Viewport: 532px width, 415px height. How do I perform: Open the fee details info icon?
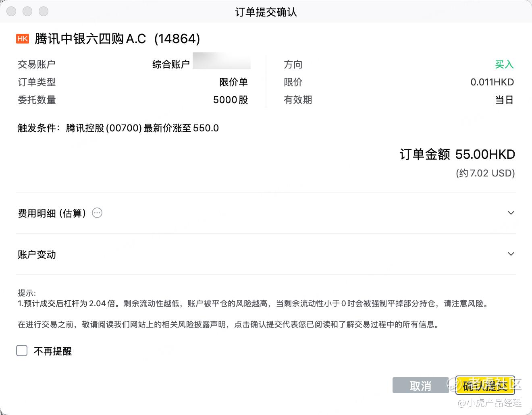tap(97, 213)
